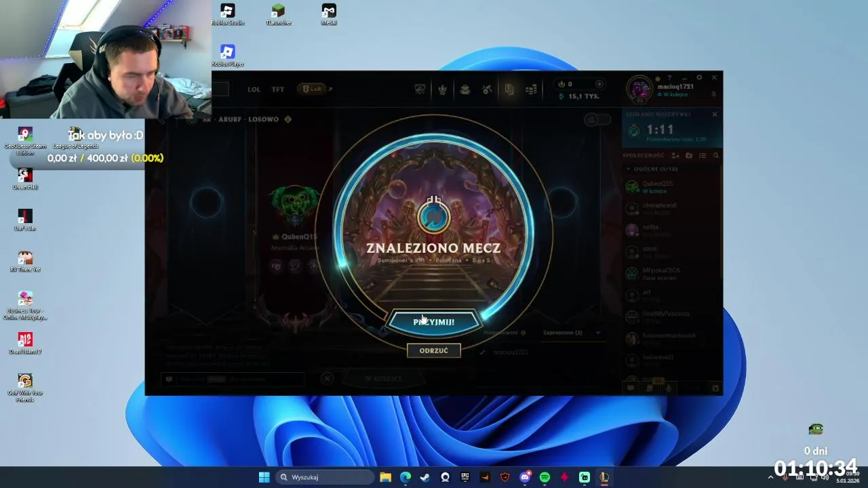Screen dimensions: 868x488
Task: Open the Profile icon in the League top bar
Action: [442, 89]
